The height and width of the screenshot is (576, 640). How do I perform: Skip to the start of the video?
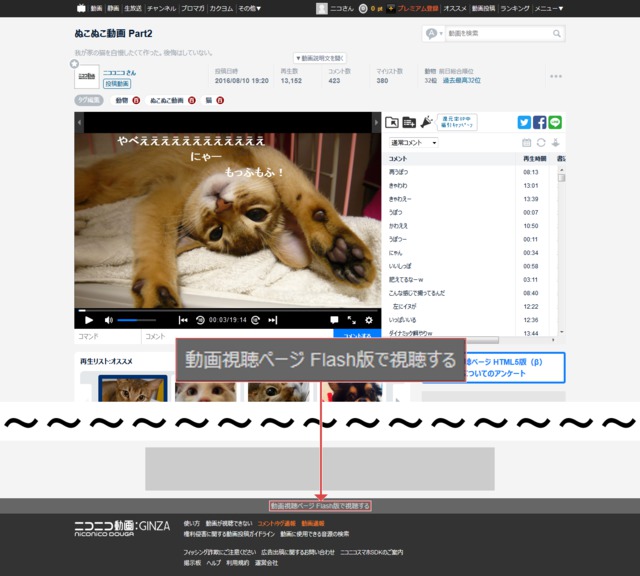pos(183,320)
